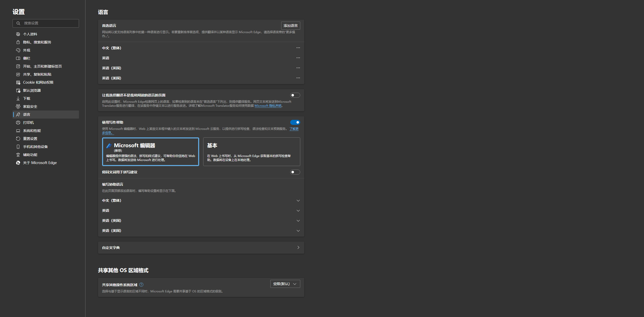This screenshot has height=317, width=644.
Task: Expand 中文（繁体）writing assistance row
Action: pos(298,200)
